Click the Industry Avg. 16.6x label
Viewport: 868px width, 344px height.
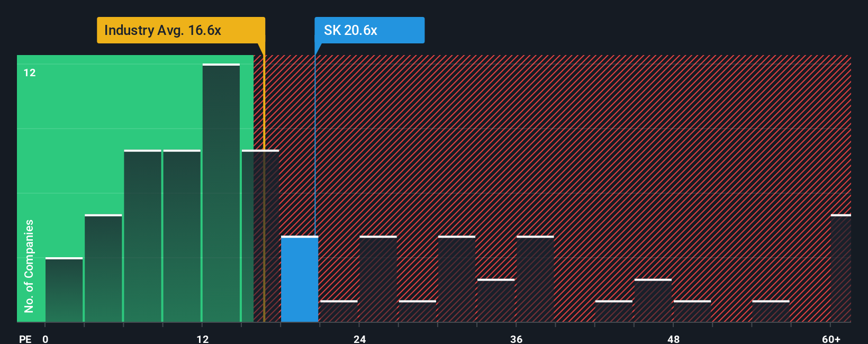point(181,30)
